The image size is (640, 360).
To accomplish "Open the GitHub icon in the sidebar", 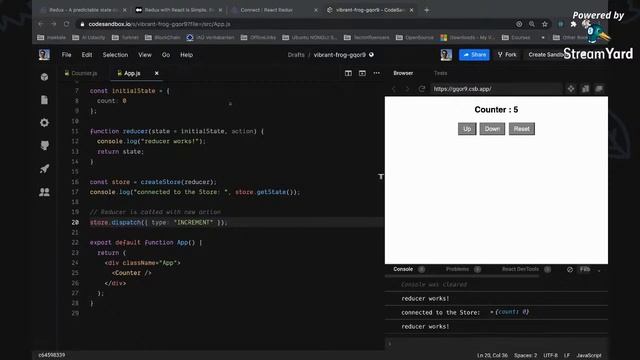I will coord(44,146).
